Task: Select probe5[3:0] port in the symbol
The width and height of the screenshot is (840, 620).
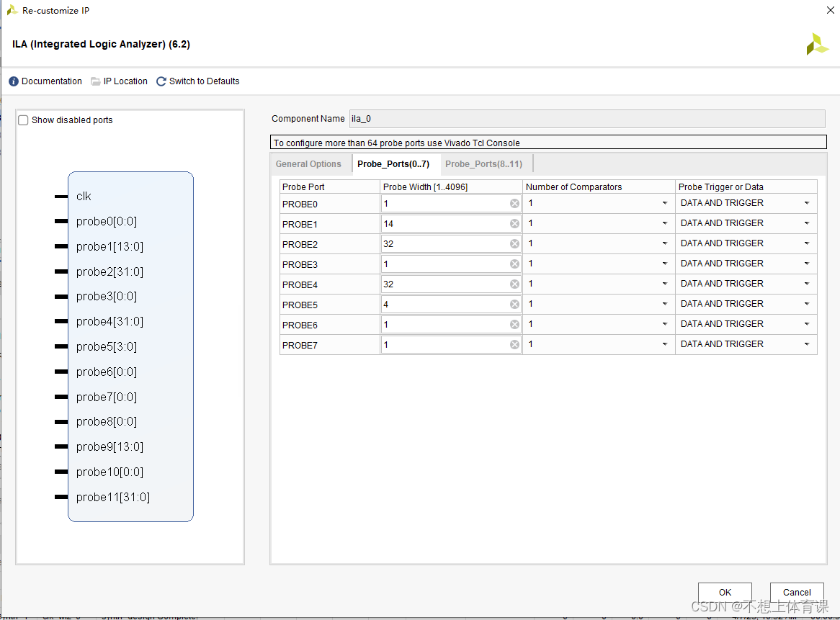Action: pos(107,347)
